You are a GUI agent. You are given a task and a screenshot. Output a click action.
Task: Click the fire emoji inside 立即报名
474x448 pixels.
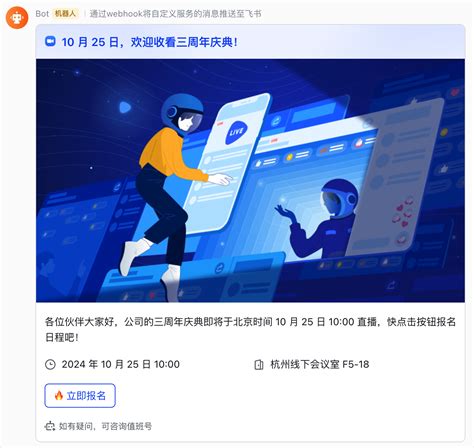pos(59,396)
